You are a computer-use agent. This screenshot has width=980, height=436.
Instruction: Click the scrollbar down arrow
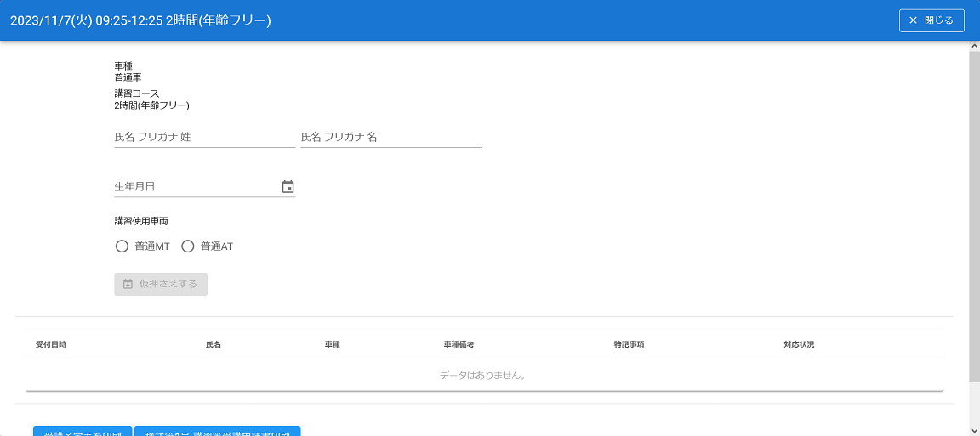(974, 430)
